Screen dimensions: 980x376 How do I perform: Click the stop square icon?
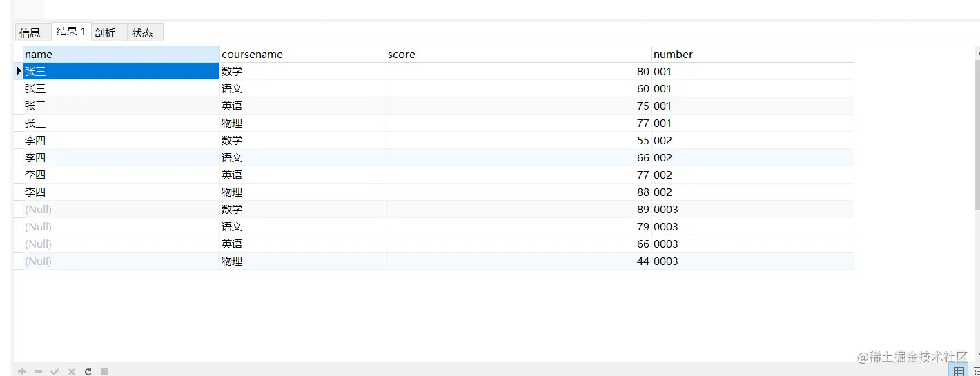[x=104, y=371]
